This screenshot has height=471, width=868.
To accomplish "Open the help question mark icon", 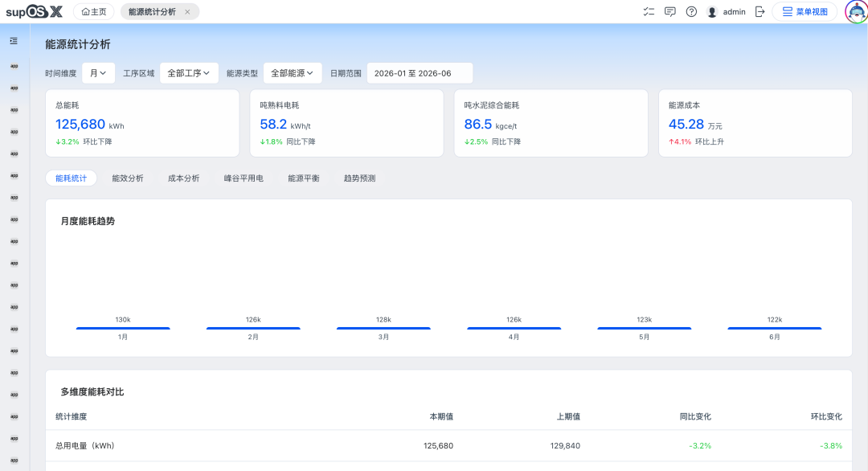I will 691,11.
